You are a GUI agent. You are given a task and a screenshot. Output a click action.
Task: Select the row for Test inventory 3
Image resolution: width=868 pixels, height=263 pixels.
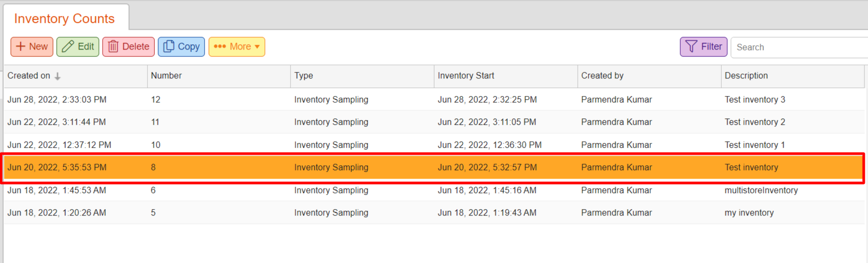(435, 99)
